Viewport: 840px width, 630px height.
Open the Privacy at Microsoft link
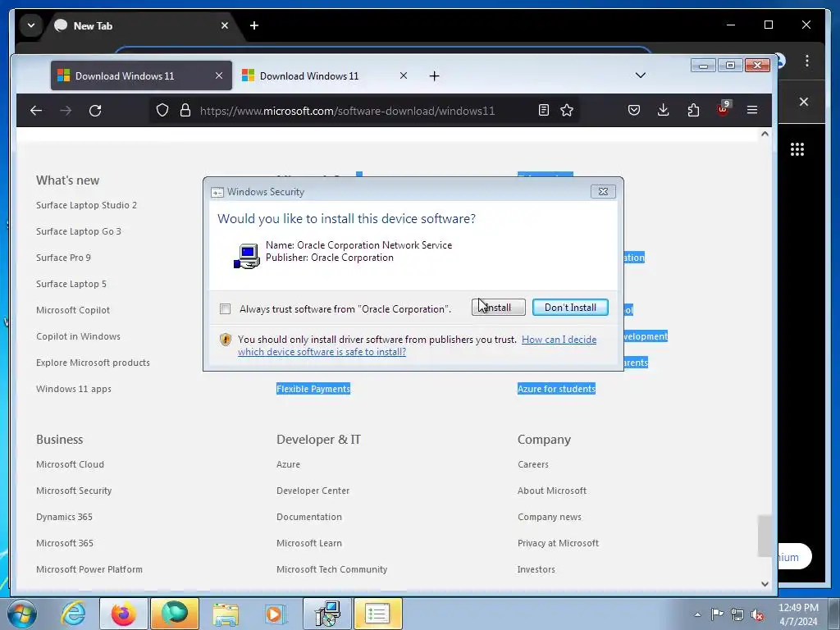[x=558, y=543]
